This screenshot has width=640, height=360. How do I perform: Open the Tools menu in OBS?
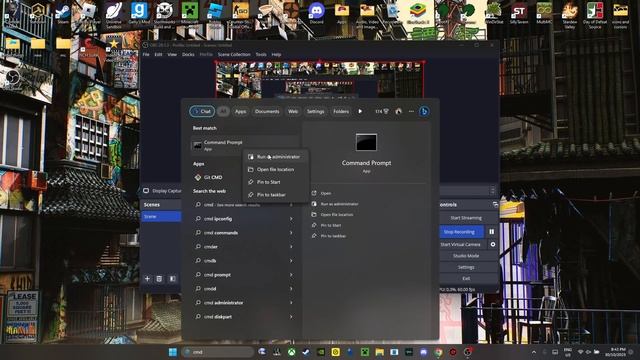[x=261, y=54]
